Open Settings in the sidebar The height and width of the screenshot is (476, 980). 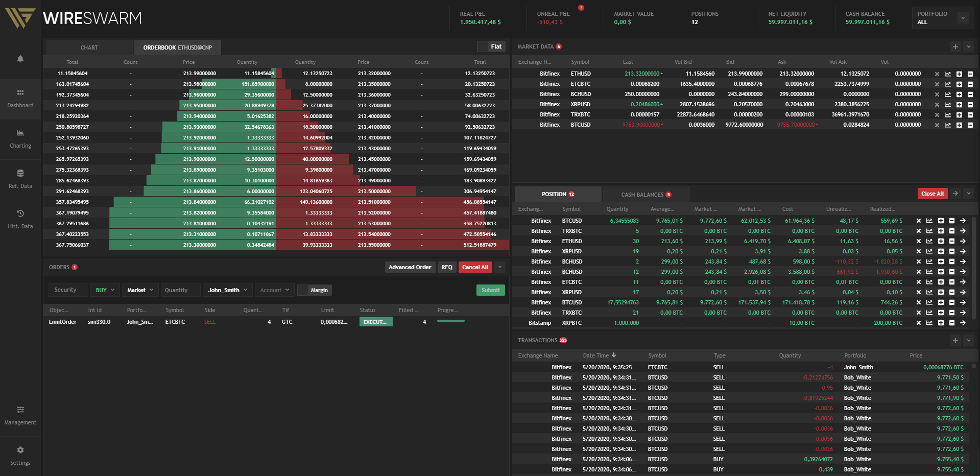20,456
